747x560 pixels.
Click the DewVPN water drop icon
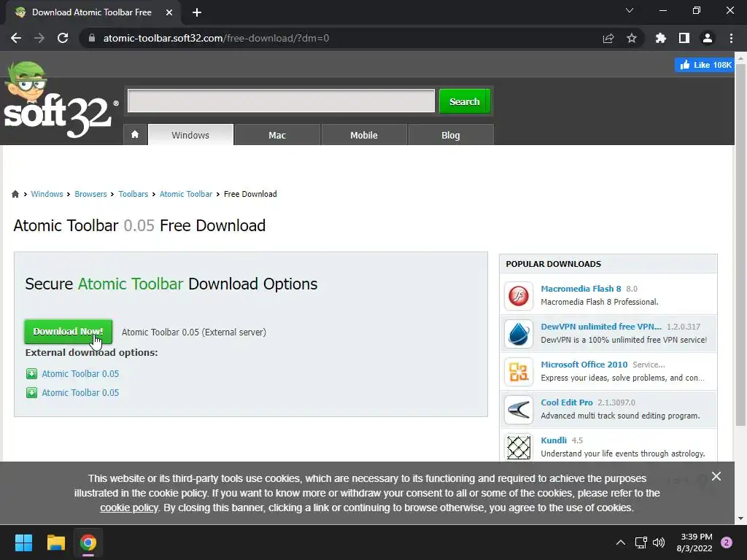519,334
